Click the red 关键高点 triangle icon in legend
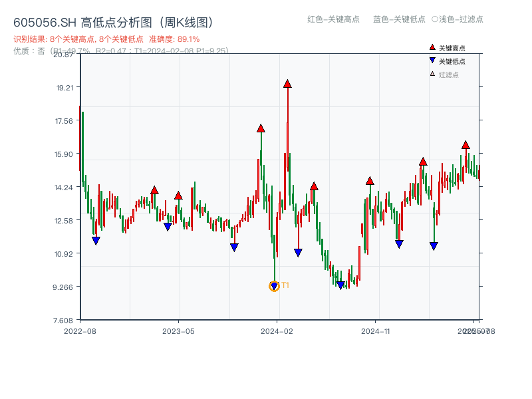 pyautogui.click(x=432, y=47)
